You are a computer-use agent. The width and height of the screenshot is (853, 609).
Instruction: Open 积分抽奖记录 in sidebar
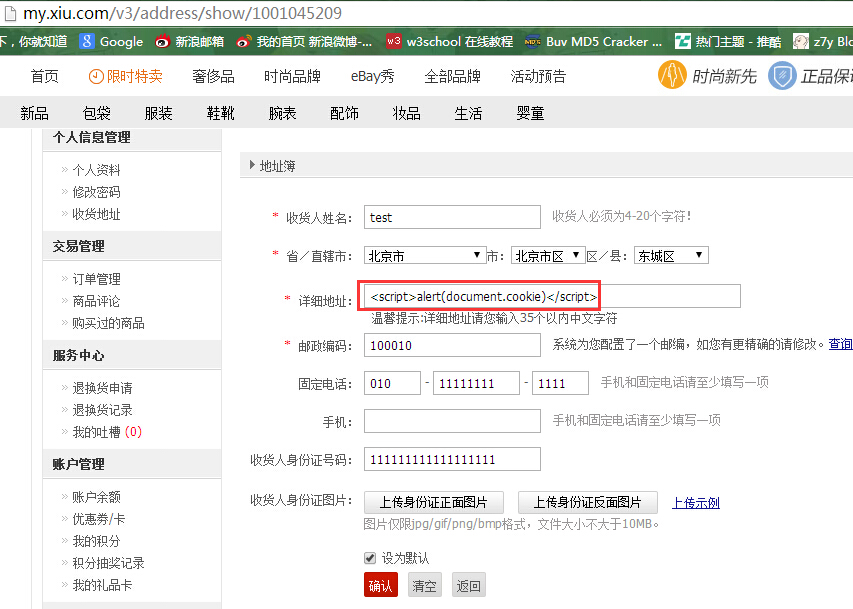tap(108, 563)
